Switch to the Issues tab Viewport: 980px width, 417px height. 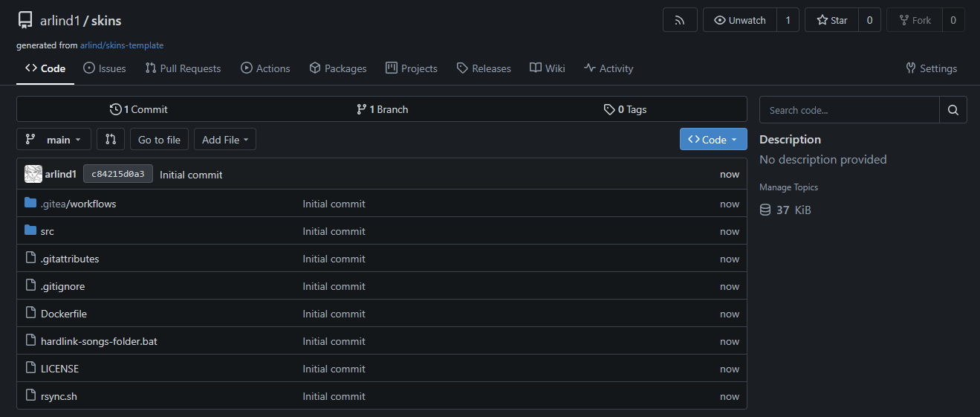105,68
